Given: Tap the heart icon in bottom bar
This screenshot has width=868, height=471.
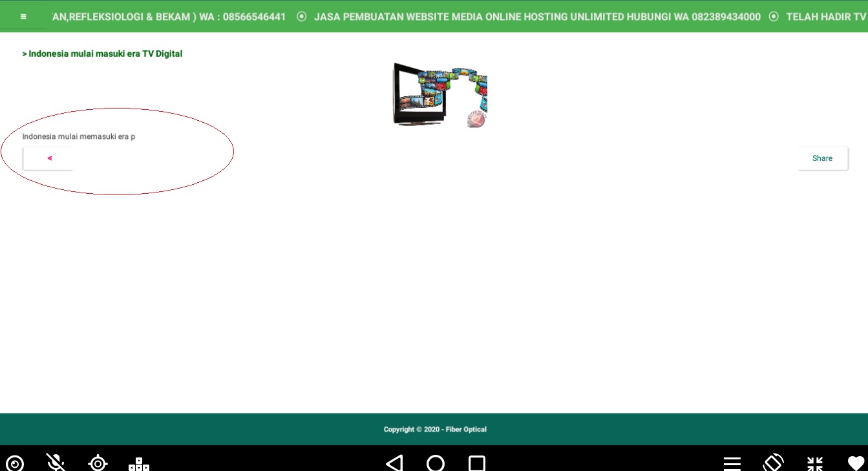Looking at the screenshot, I should click(856, 463).
